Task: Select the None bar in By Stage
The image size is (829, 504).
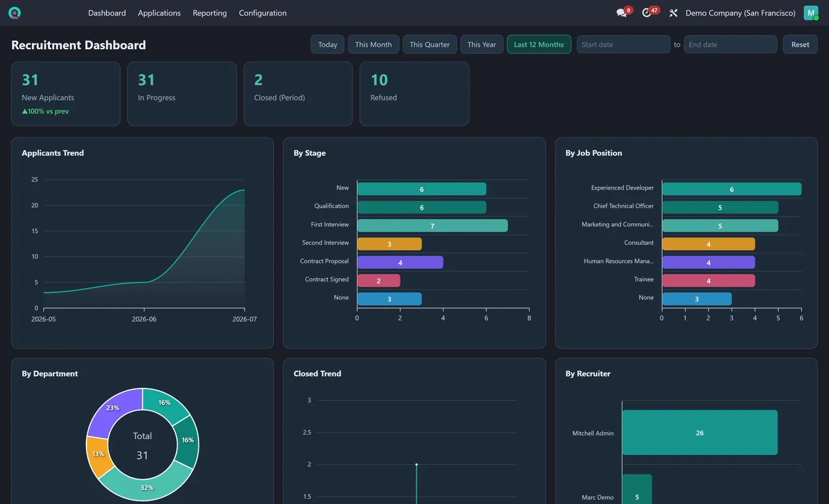Action: click(389, 299)
